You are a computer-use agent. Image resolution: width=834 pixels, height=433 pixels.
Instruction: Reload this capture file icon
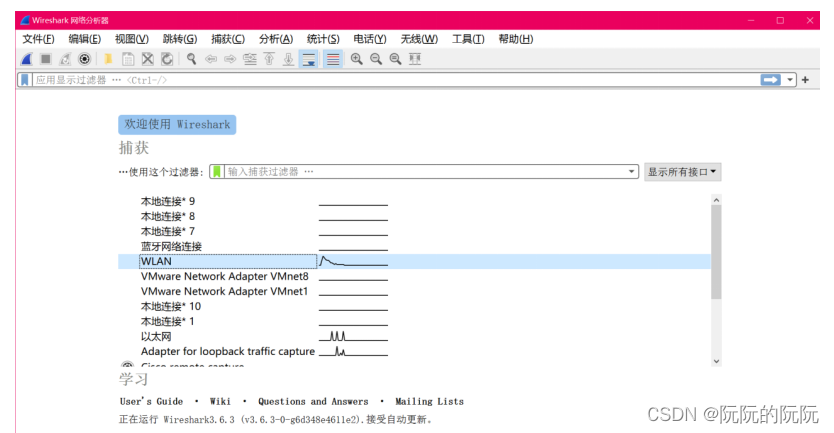[x=167, y=59]
